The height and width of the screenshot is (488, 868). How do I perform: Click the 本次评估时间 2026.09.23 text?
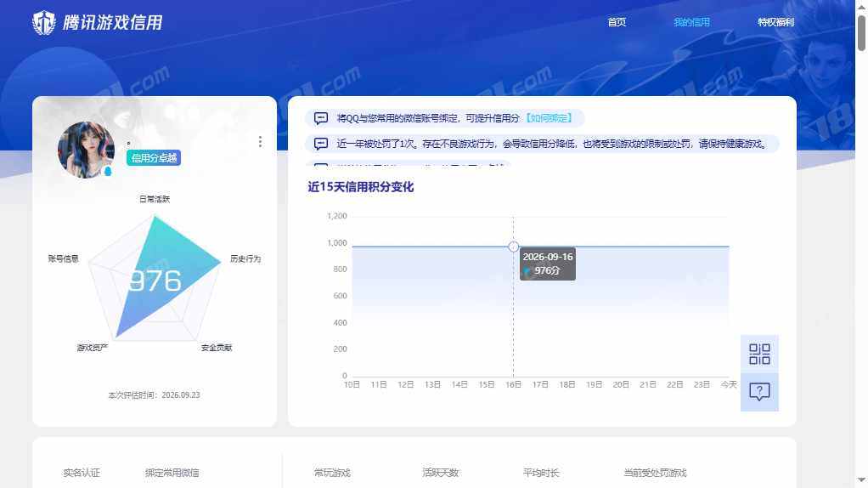click(x=154, y=395)
